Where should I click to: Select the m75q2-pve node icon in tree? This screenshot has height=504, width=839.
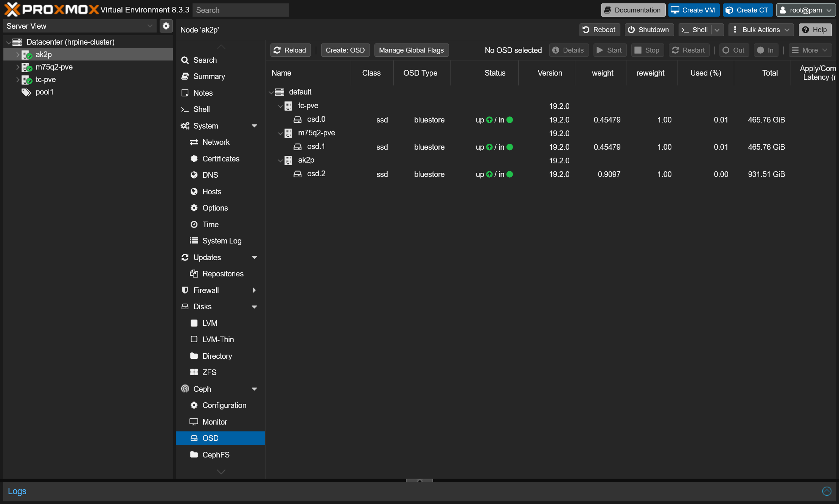click(x=26, y=67)
